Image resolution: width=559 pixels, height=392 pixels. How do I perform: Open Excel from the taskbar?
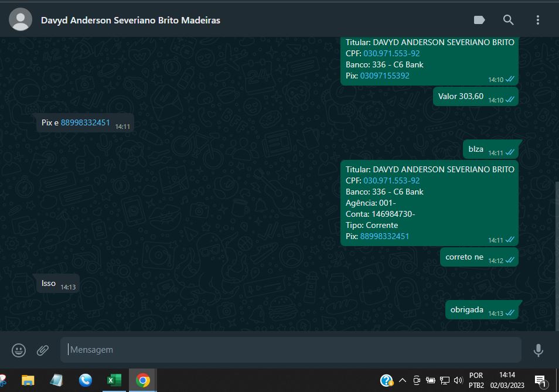(114, 380)
